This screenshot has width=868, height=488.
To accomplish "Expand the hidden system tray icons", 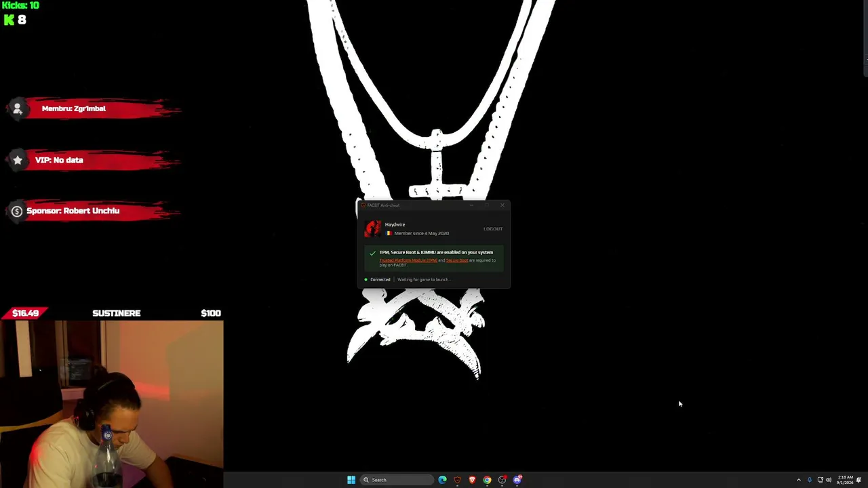I will [x=799, y=480].
